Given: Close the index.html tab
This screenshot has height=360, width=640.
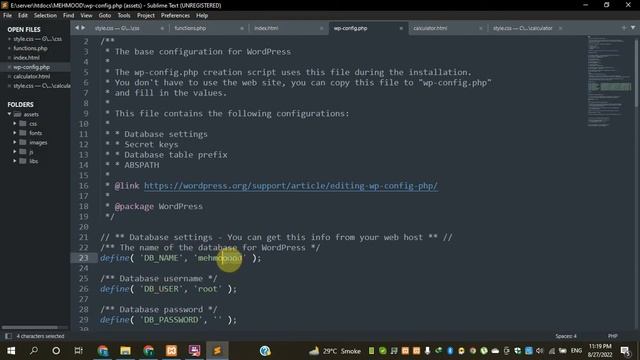Looking at the screenshot, I should [321, 28].
